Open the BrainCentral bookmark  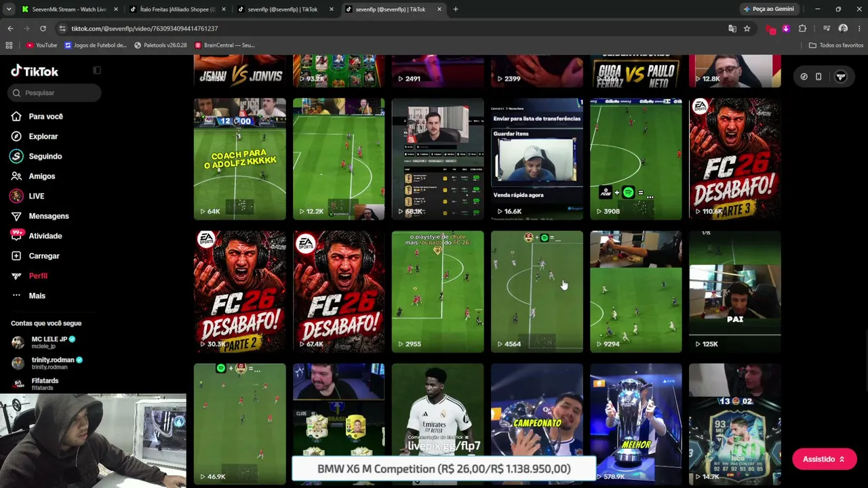[x=224, y=45]
